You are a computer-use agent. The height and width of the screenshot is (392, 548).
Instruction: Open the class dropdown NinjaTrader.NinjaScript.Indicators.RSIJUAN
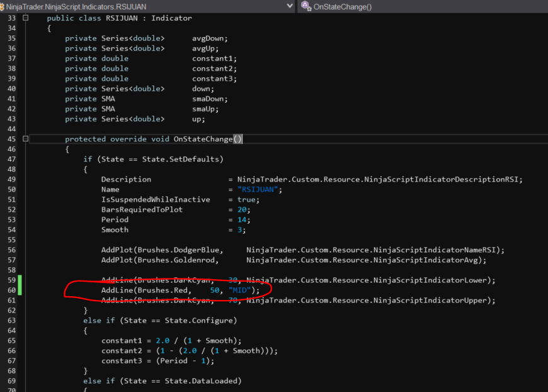[147, 6]
